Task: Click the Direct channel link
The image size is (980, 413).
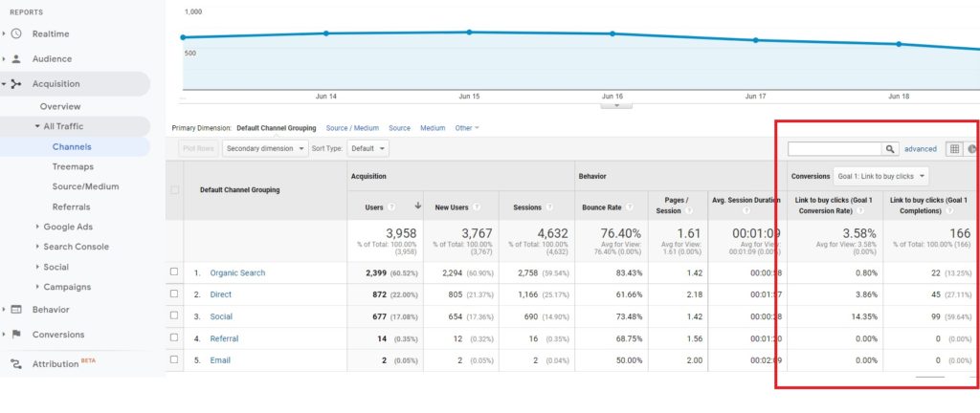Action: [221, 294]
